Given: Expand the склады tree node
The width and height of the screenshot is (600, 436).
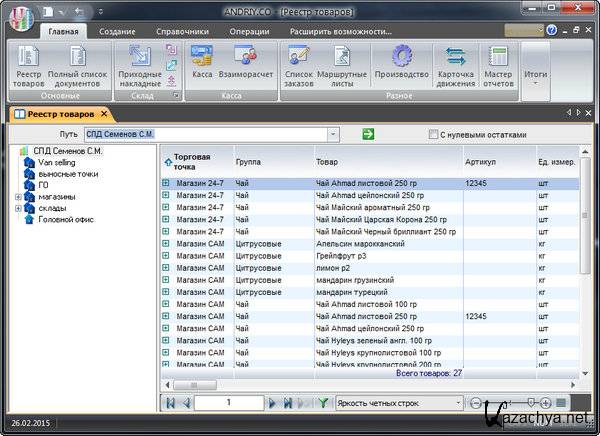Looking at the screenshot, I should click(18, 208).
